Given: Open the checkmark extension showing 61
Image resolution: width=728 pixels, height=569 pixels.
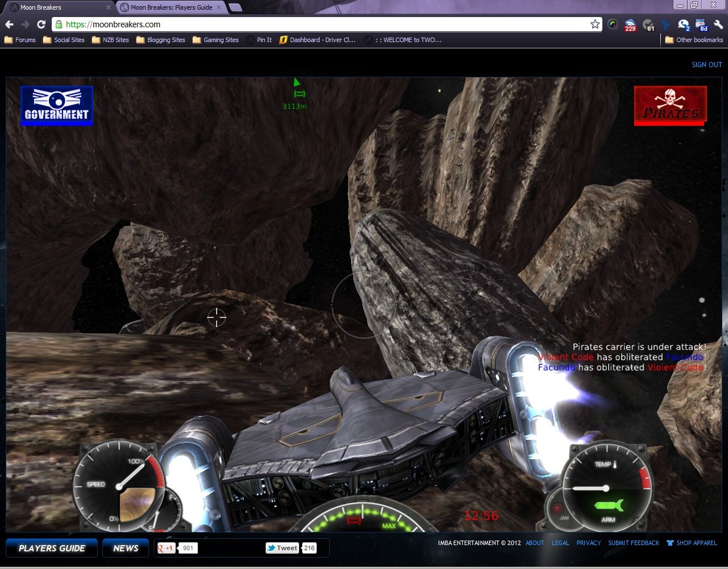Looking at the screenshot, I should [x=648, y=25].
